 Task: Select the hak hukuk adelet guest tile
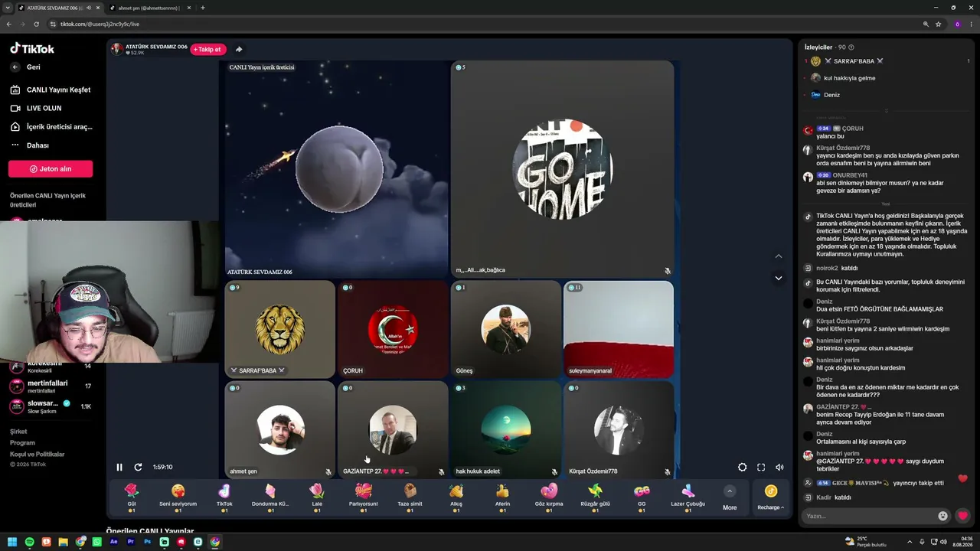tap(505, 430)
